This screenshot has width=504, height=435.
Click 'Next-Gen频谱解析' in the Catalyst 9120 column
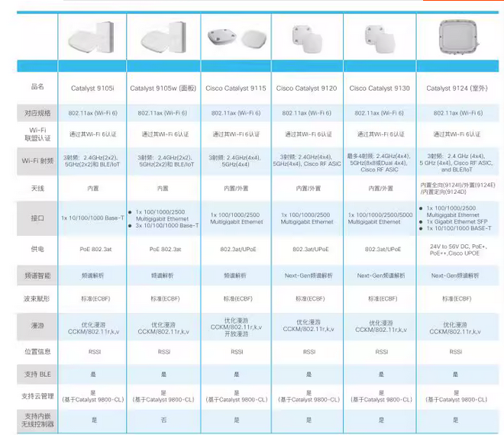(309, 275)
